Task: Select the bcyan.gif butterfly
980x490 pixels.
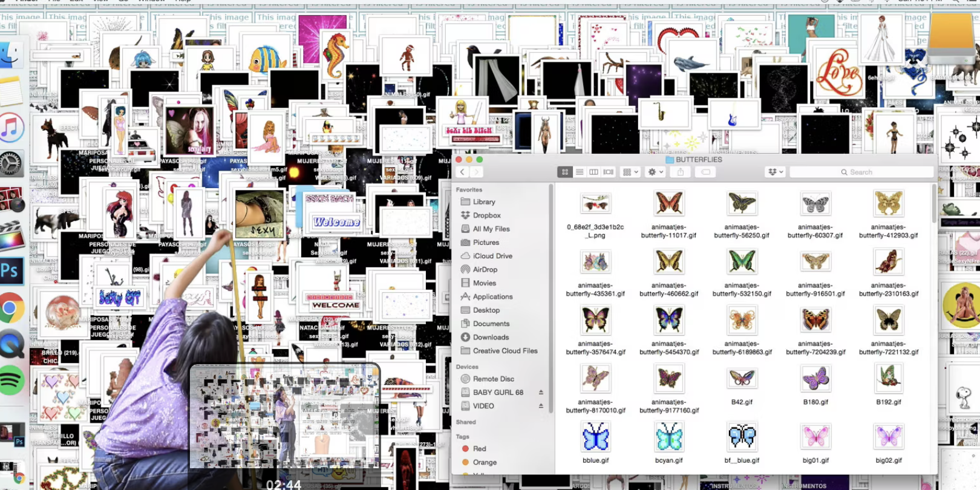Action: pyautogui.click(x=668, y=436)
